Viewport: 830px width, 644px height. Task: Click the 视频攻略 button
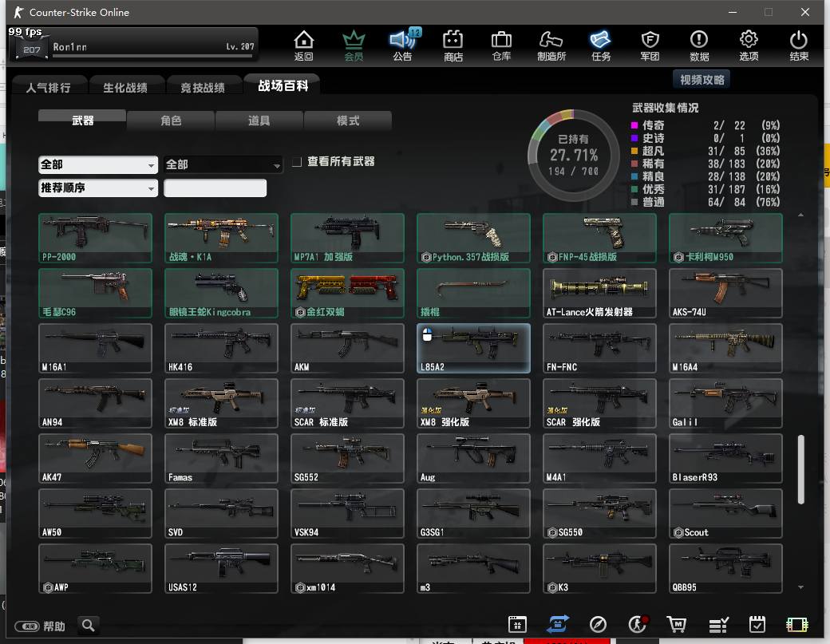(702, 80)
